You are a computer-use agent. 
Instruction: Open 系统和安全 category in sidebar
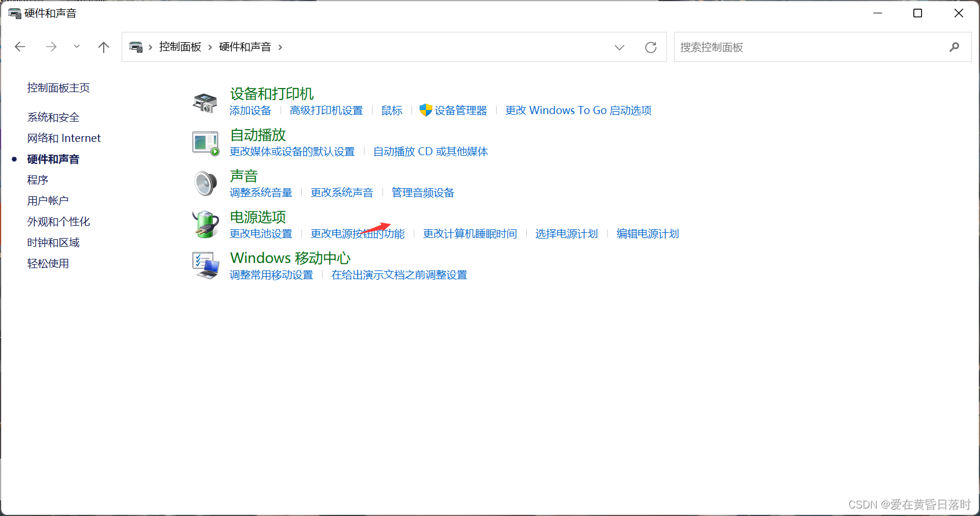coord(53,118)
